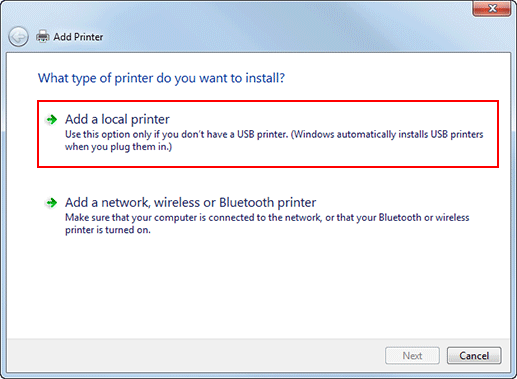Click the 'What type of printer' heading
The width and height of the screenshot is (517, 379).
coord(161,78)
